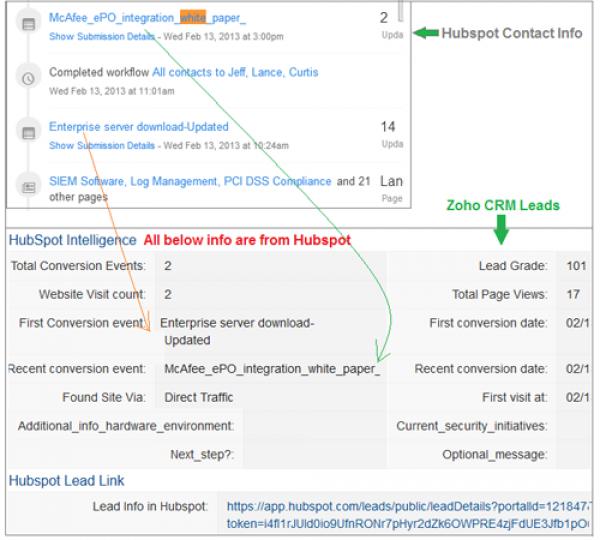The height and width of the screenshot is (540, 600).
Task: Click the form icon beside Enterprise server download-Updated
Action: click(x=29, y=132)
